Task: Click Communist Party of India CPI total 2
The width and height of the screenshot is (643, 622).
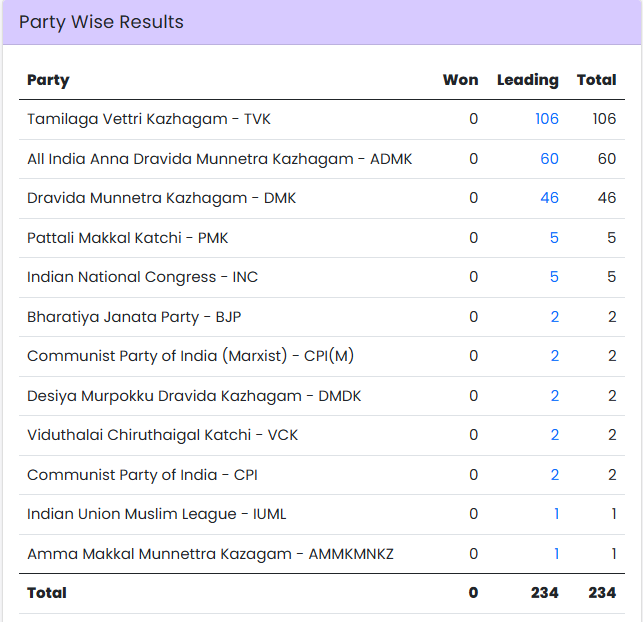Action: [612, 475]
